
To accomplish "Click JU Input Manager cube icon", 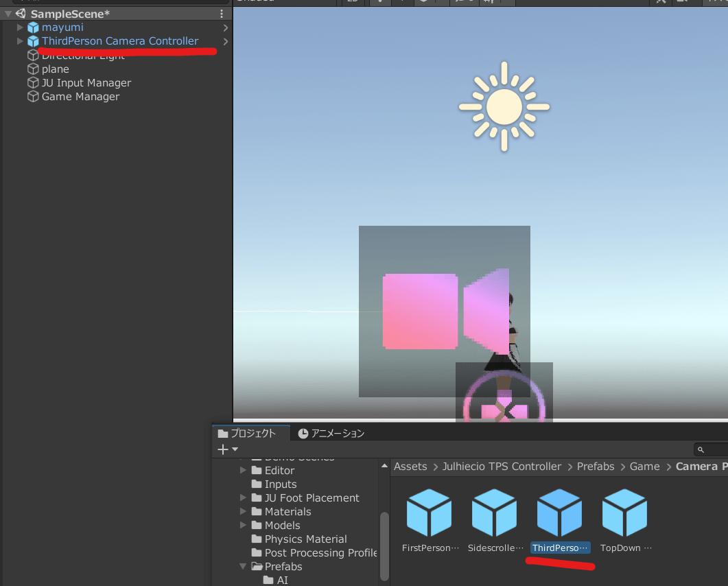I will 33,83.
